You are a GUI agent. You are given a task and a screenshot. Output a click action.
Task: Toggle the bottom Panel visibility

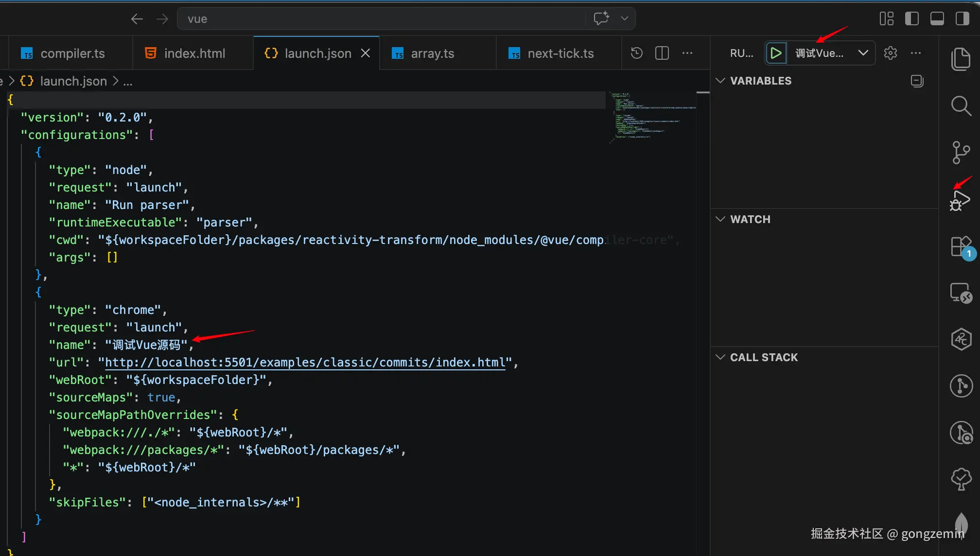[937, 18]
